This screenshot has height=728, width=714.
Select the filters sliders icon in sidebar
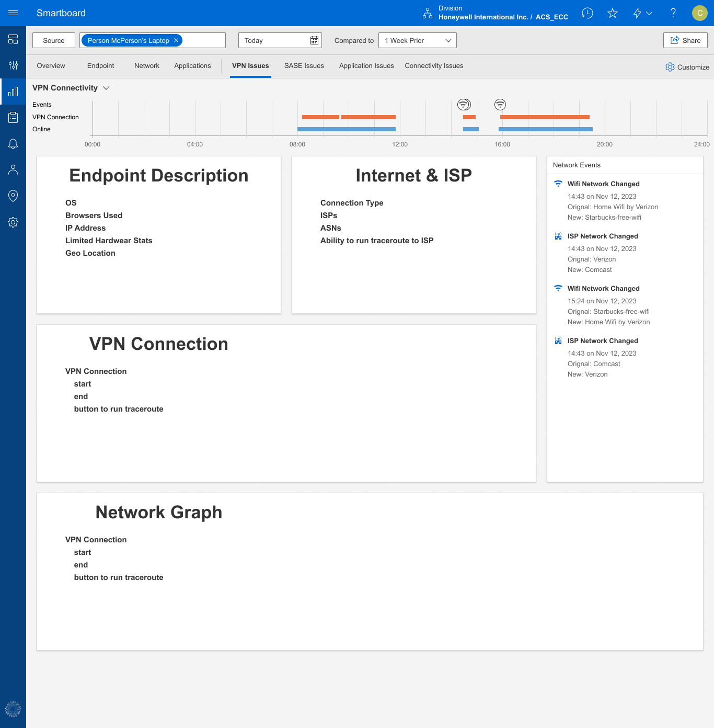click(13, 65)
